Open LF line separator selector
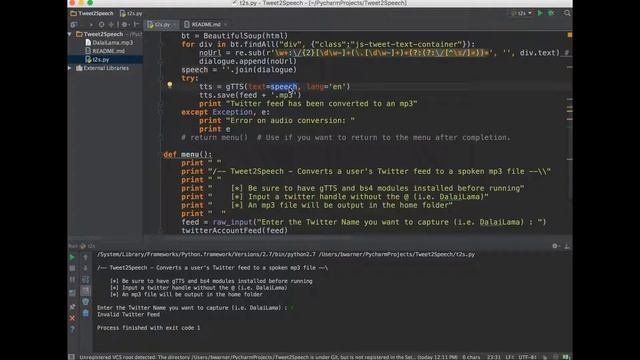The height and width of the screenshot is (360, 640). click(x=510, y=357)
